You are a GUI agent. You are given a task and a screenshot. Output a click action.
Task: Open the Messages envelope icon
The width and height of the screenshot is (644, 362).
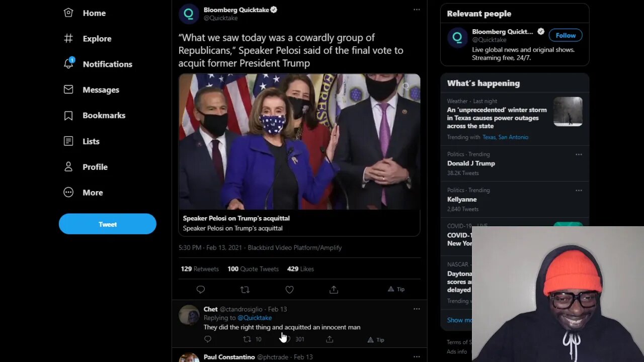pos(68,89)
